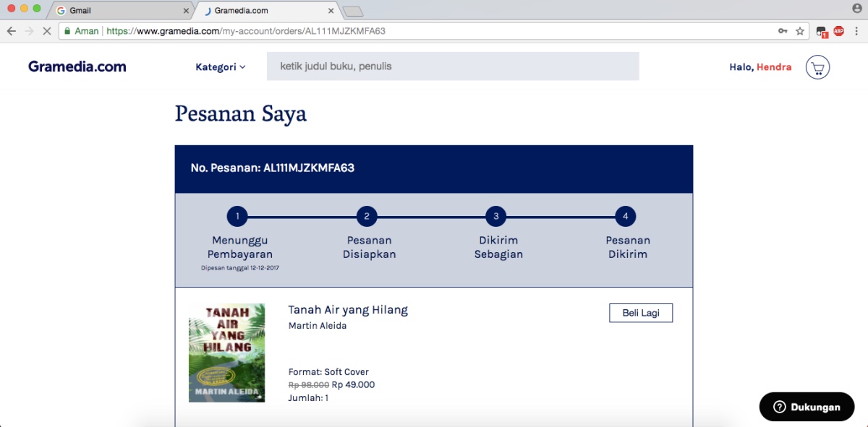The image size is (868, 427).
Task: Go to the Gramedia.com home logo
Action: click(x=77, y=66)
